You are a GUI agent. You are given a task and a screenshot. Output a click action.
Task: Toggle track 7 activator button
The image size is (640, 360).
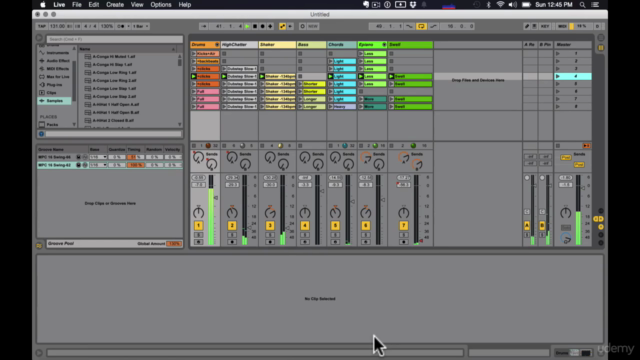coord(404,226)
